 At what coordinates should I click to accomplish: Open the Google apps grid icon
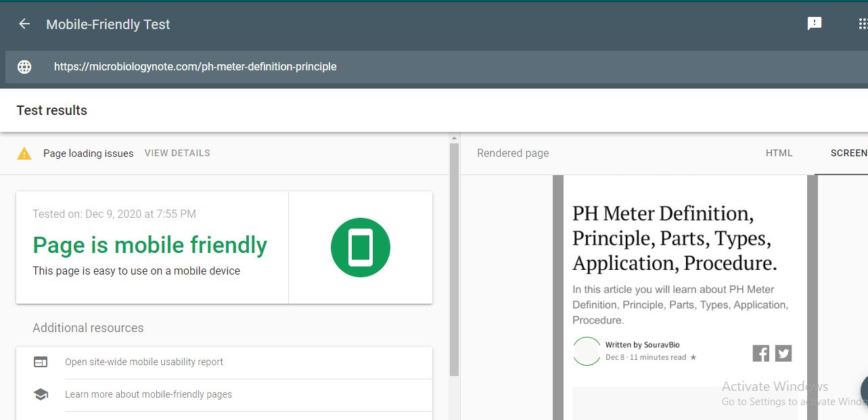(x=863, y=24)
